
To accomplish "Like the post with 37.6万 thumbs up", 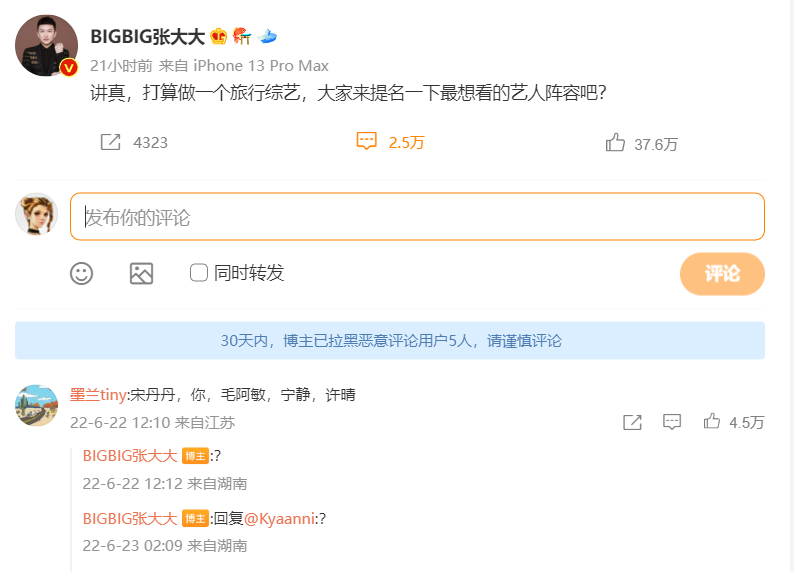I will 615,143.
